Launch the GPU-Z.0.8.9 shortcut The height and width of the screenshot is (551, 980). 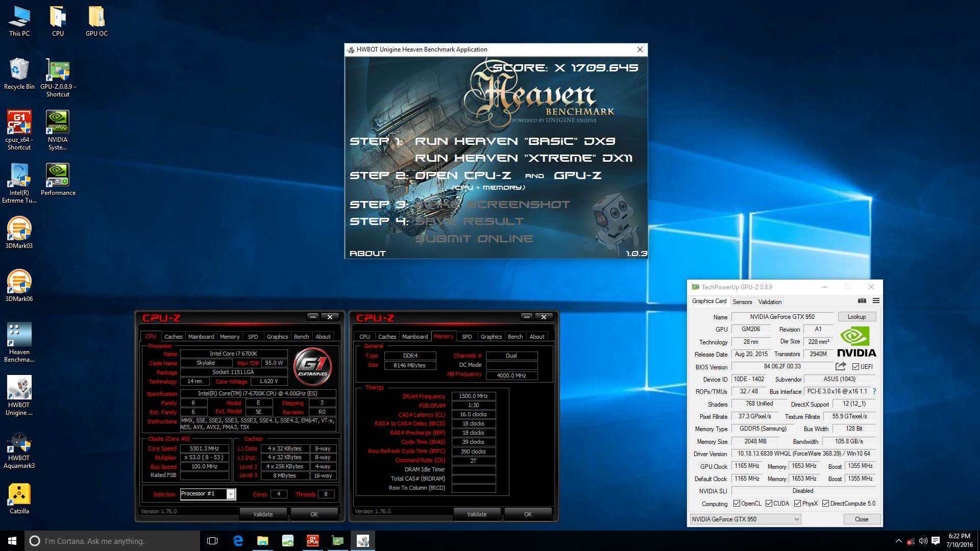pyautogui.click(x=58, y=78)
